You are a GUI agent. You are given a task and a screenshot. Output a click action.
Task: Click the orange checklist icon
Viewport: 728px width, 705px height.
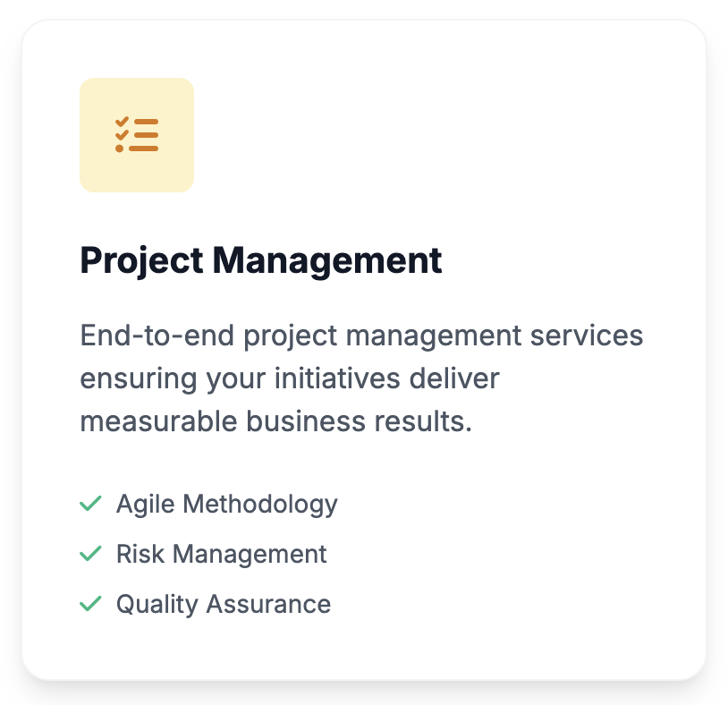click(x=137, y=135)
